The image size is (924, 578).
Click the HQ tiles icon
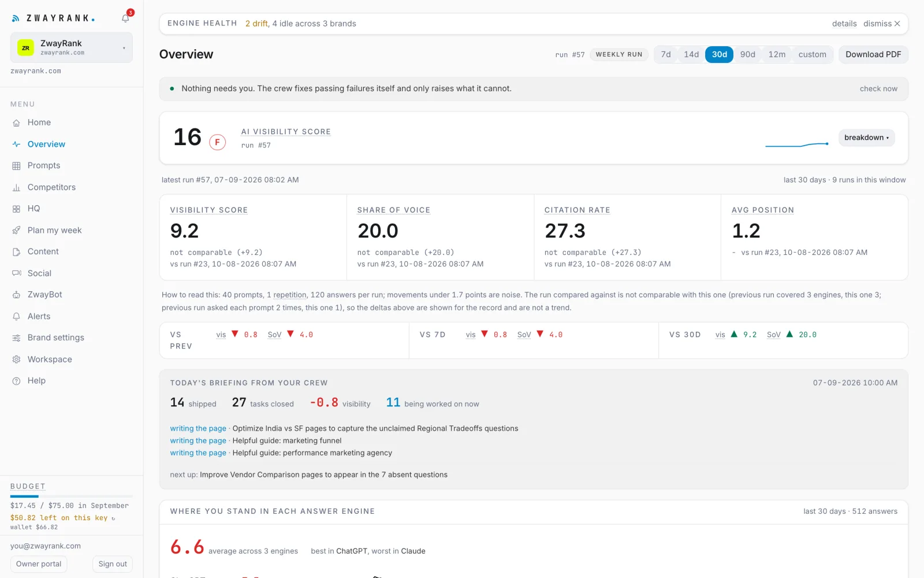(x=16, y=209)
